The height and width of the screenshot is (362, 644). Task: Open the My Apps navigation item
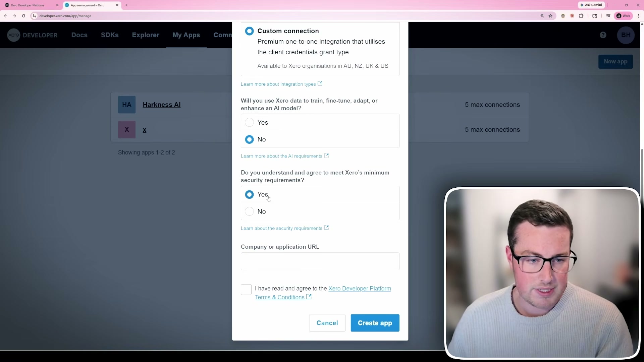click(x=186, y=35)
